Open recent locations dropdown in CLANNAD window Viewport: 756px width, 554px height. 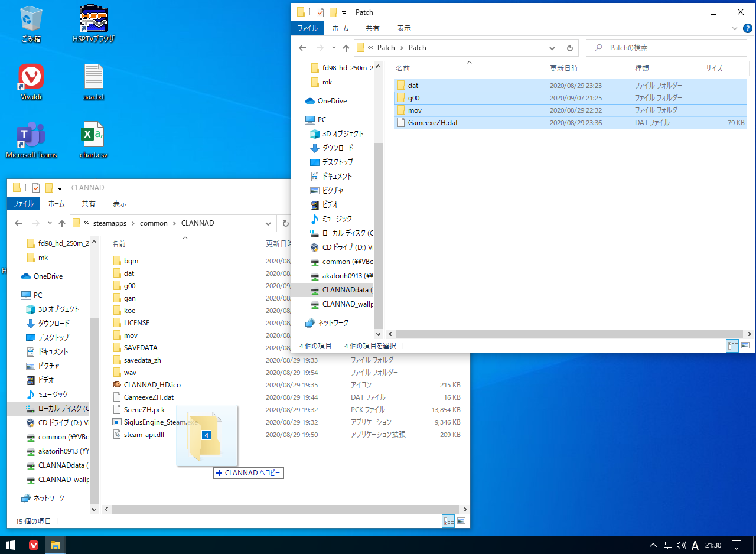click(50, 223)
